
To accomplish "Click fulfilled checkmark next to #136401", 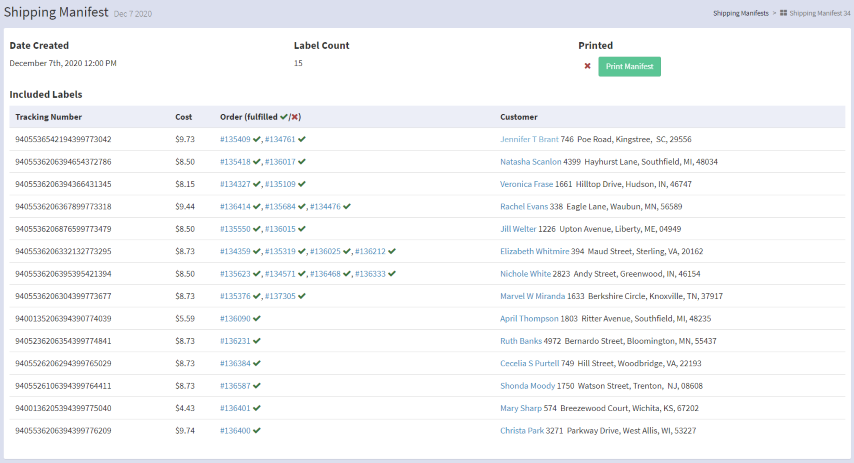I will [257, 408].
